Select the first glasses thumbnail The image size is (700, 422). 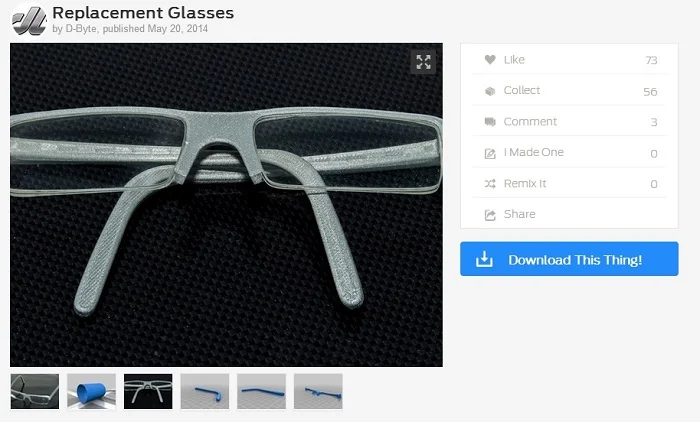point(35,391)
